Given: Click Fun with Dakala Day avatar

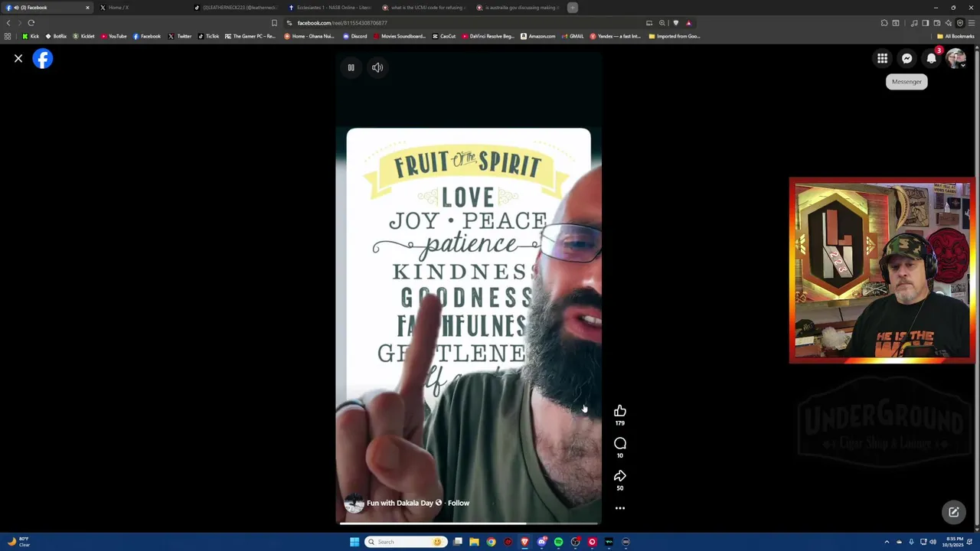Looking at the screenshot, I should [354, 503].
